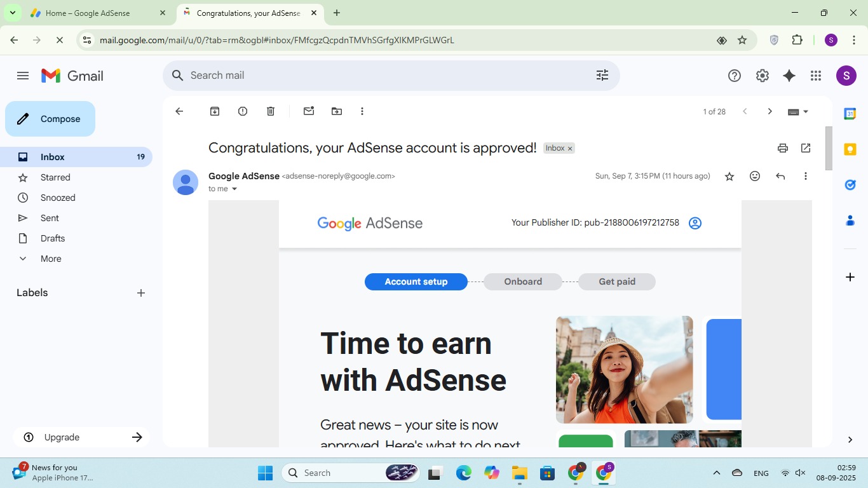Open the Drafts folder

[x=76, y=238]
